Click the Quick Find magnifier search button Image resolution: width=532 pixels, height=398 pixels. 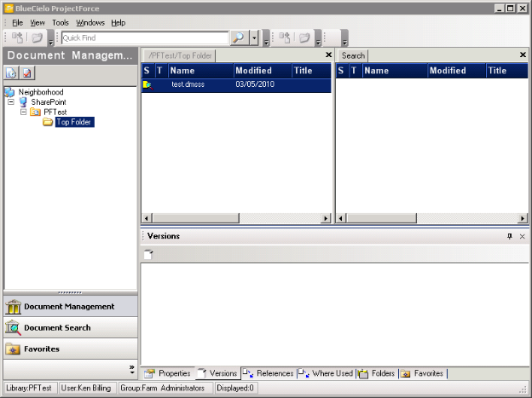coord(239,37)
